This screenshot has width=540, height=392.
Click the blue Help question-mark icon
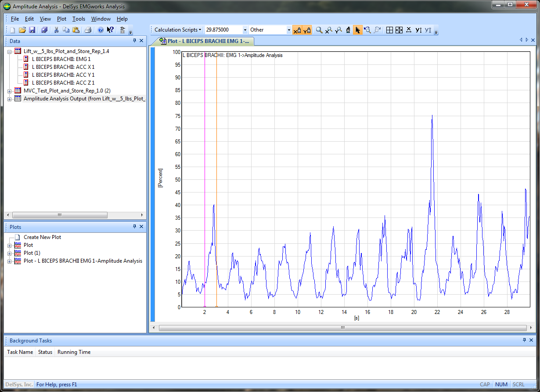pyautogui.click(x=100, y=30)
